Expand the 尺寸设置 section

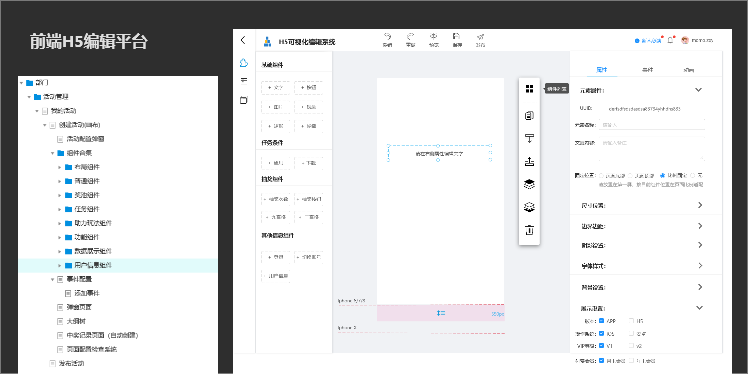tap(700, 205)
